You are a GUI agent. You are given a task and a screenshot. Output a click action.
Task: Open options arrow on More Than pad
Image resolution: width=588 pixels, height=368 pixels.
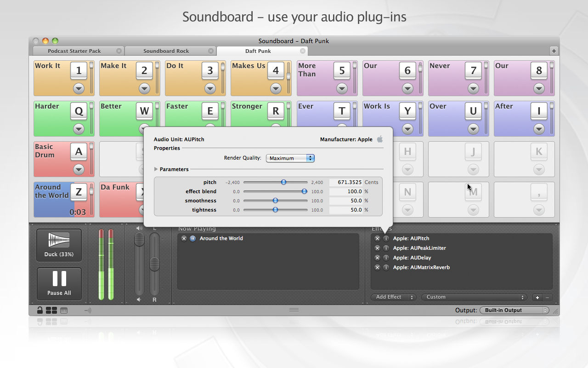342,88
